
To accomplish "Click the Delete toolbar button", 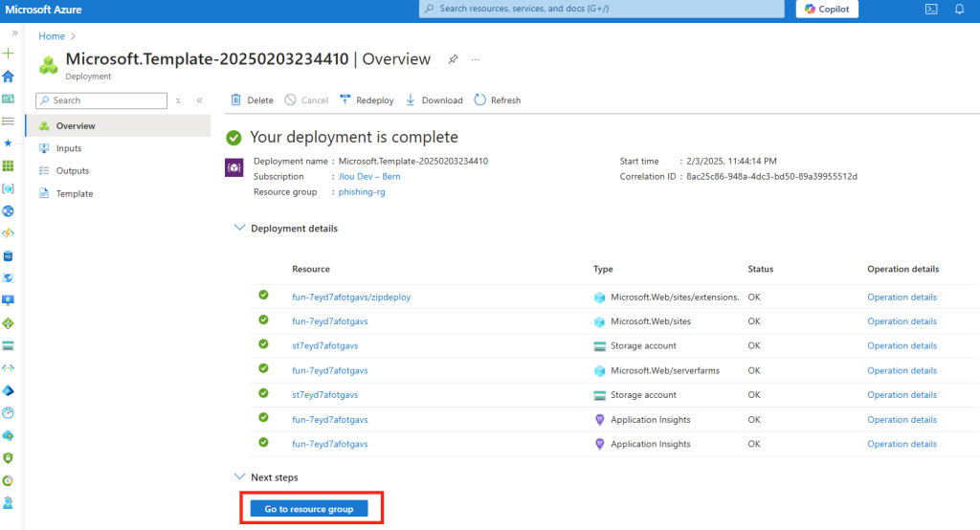I will pos(252,100).
